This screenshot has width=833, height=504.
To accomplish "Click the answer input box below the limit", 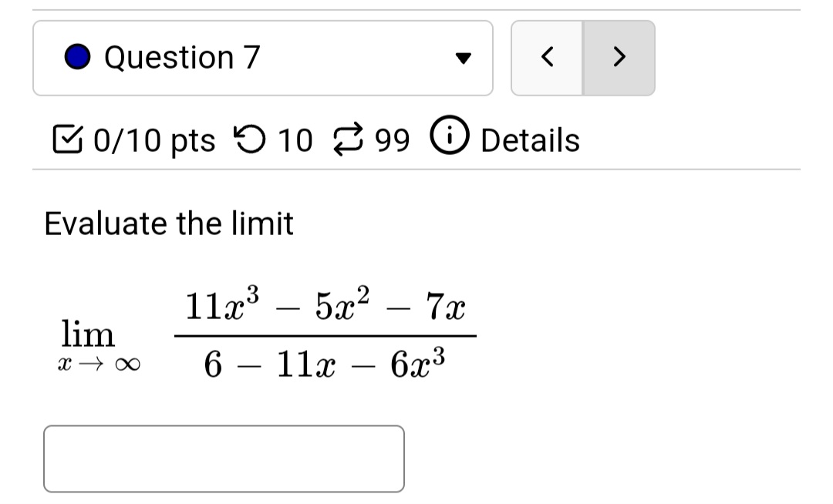I will pos(225,459).
